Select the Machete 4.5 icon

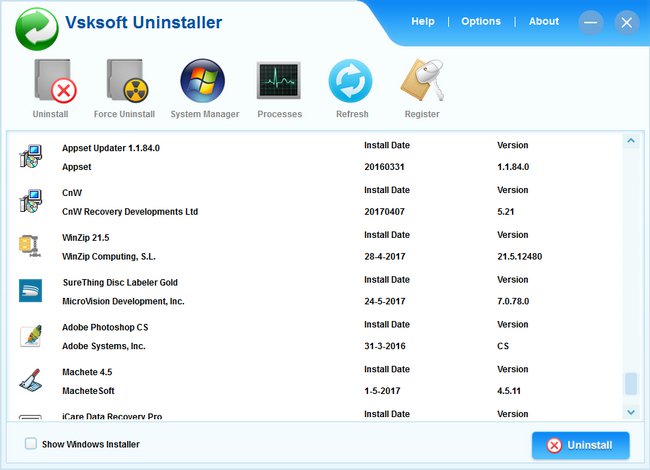30,381
